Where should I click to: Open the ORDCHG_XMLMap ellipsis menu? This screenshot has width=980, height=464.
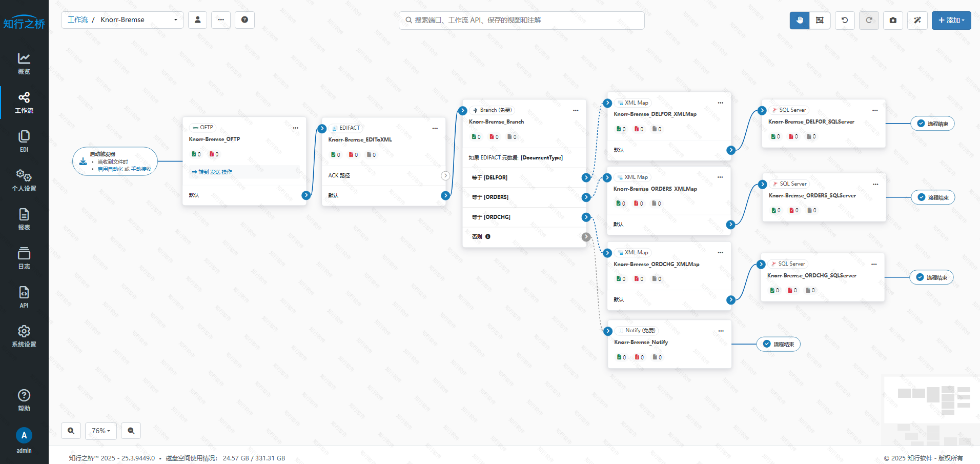721,253
